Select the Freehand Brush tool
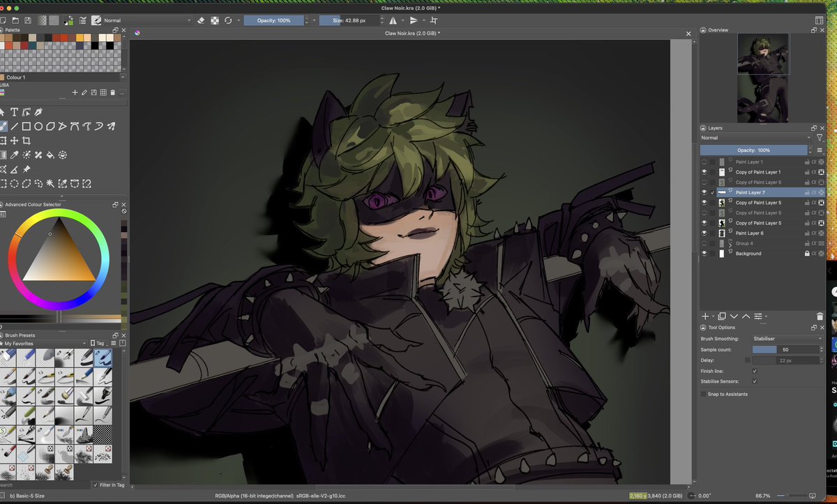 click(x=3, y=126)
